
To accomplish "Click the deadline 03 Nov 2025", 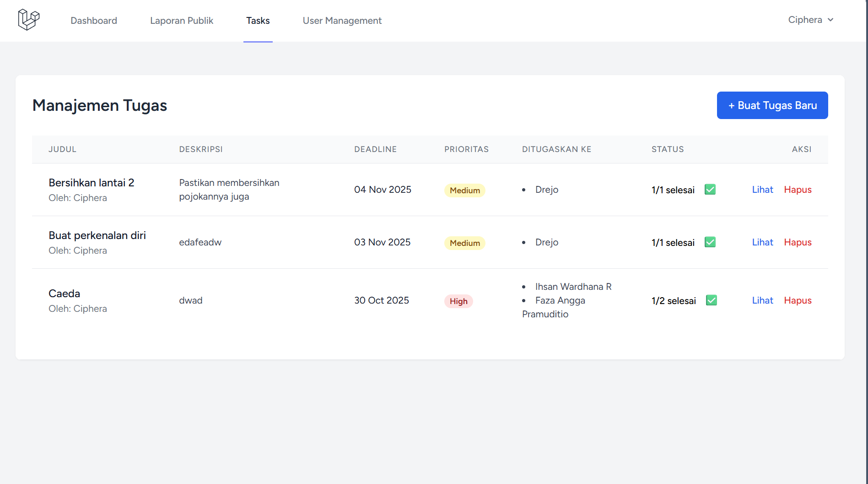I will coord(383,242).
